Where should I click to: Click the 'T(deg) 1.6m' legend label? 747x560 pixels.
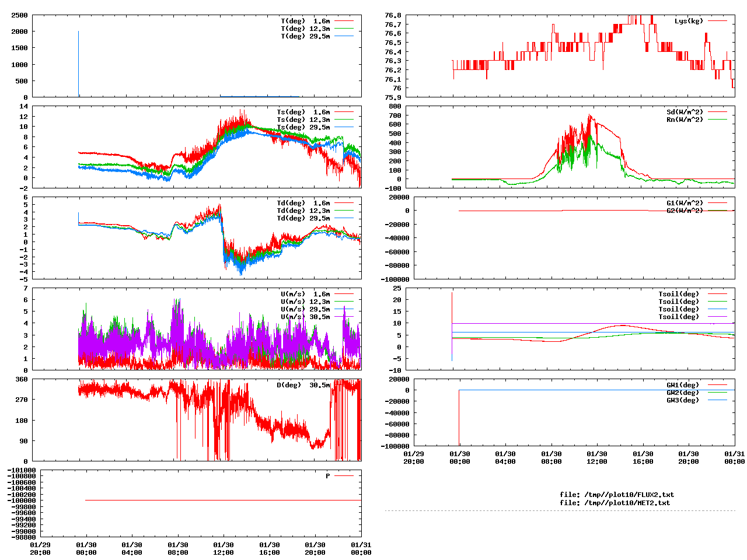tap(305, 21)
